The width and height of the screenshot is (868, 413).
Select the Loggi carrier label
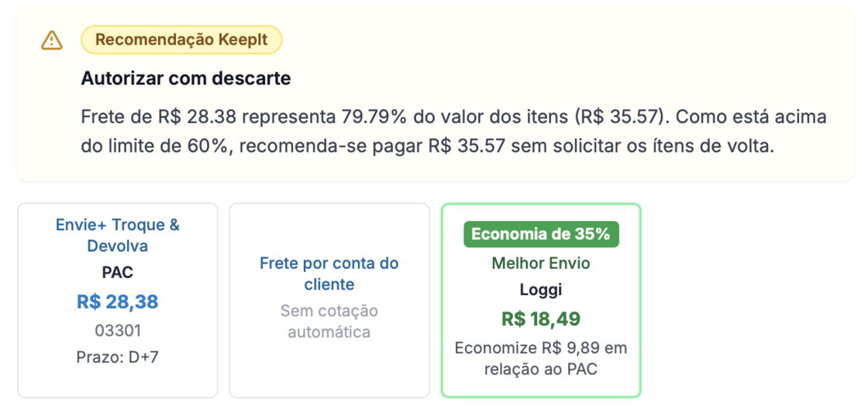tap(541, 291)
